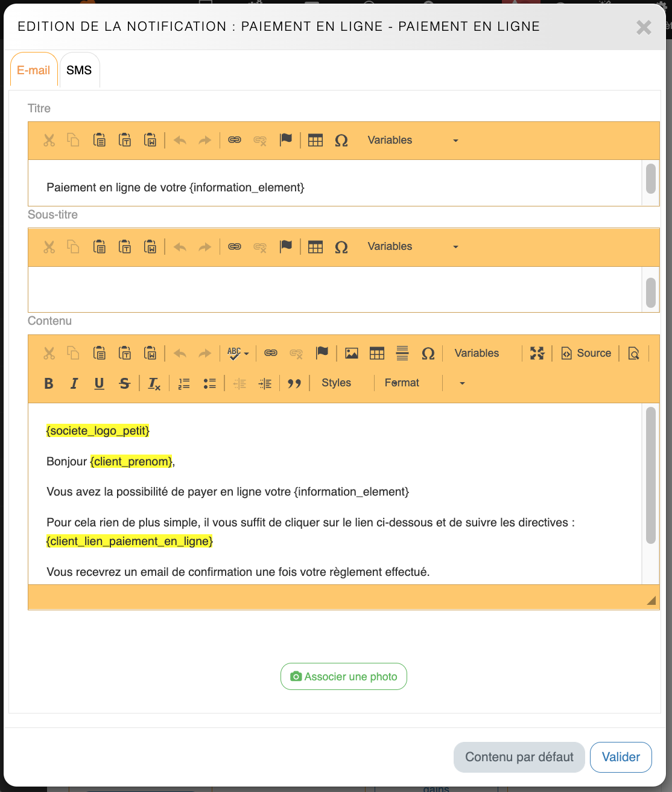Click Associer une photo button
The width and height of the screenshot is (672, 792).
[344, 677]
